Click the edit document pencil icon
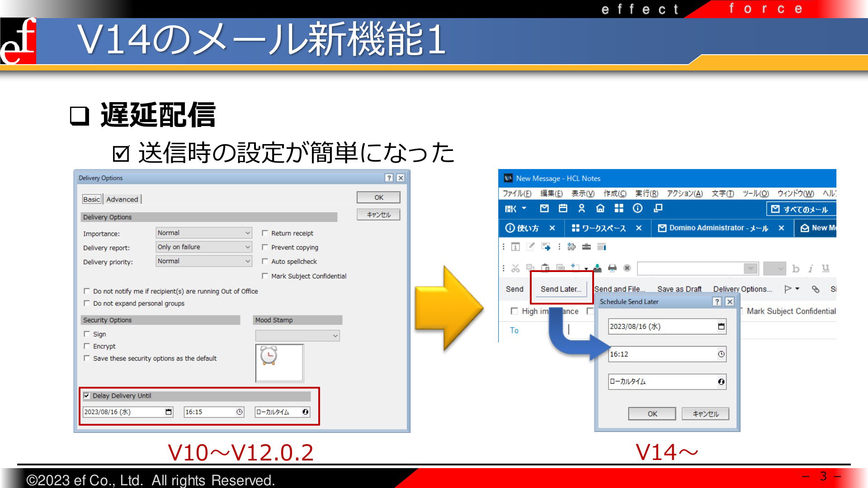Screen dimensions: 868x488 531,247
